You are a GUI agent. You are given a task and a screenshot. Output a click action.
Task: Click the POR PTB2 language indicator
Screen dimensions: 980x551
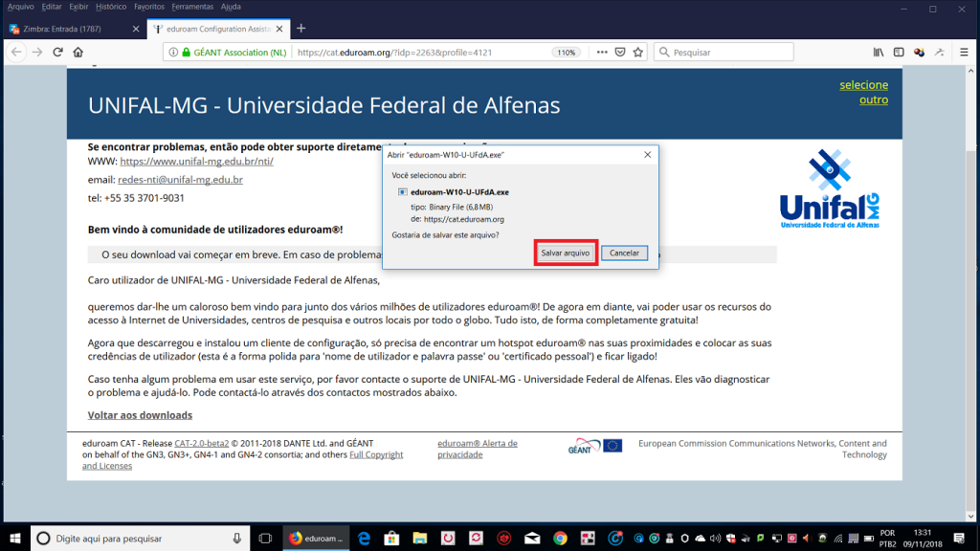[887, 538]
